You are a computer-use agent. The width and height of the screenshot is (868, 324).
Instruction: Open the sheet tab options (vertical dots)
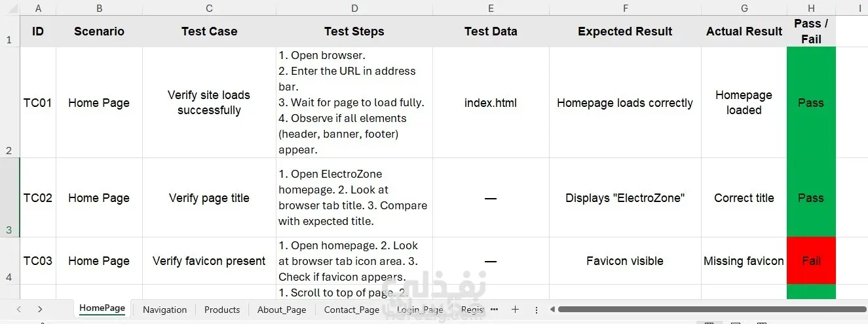click(537, 310)
